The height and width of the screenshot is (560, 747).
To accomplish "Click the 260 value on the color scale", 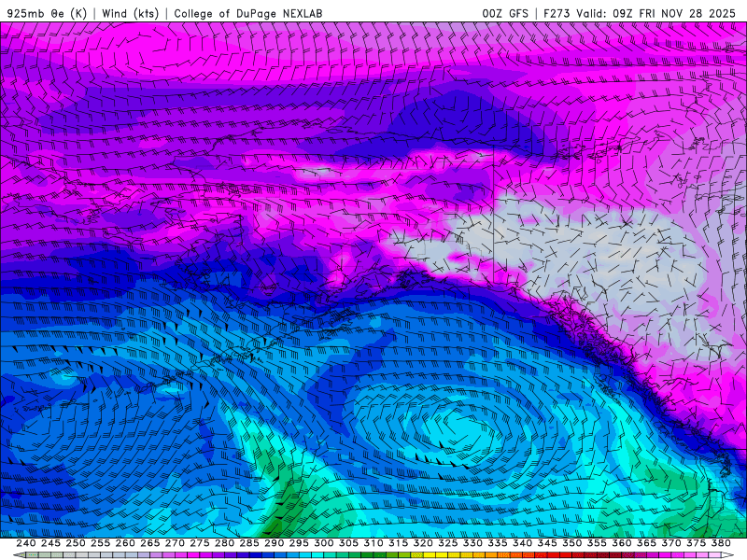I will tap(125, 543).
